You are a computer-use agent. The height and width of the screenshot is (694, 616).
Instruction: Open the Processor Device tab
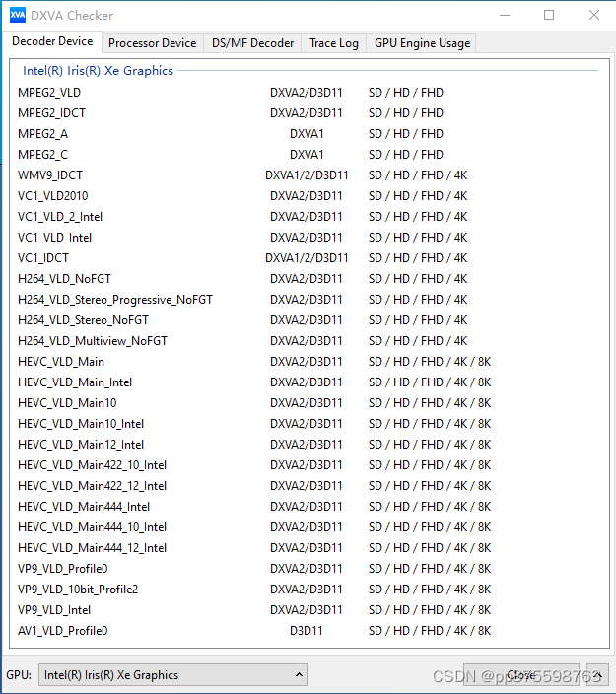tap(152, 43)
